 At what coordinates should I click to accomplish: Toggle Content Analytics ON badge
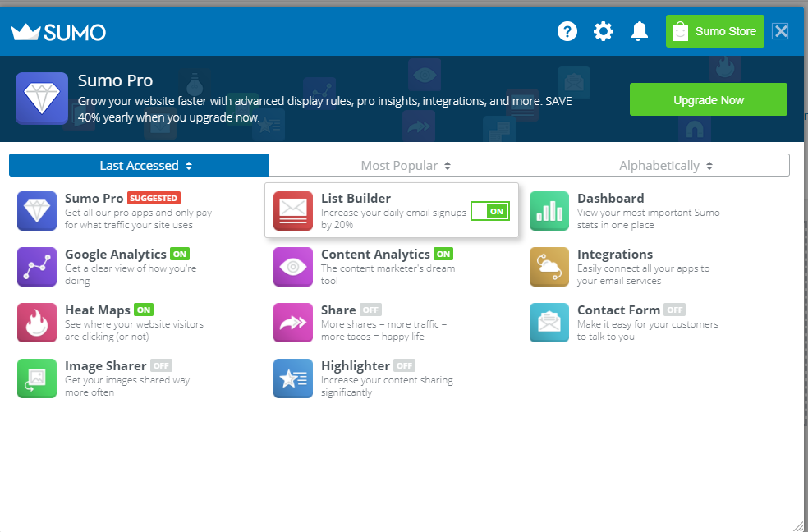tap(443, 254)
